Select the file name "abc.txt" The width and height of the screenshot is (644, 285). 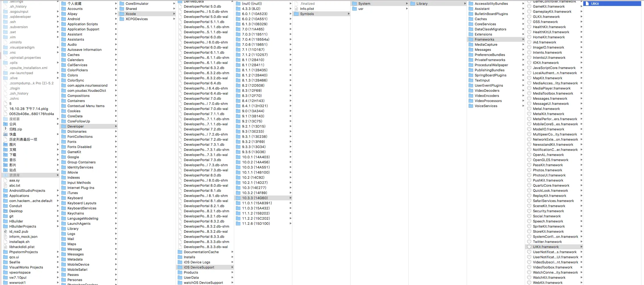[x=15, y=186]
